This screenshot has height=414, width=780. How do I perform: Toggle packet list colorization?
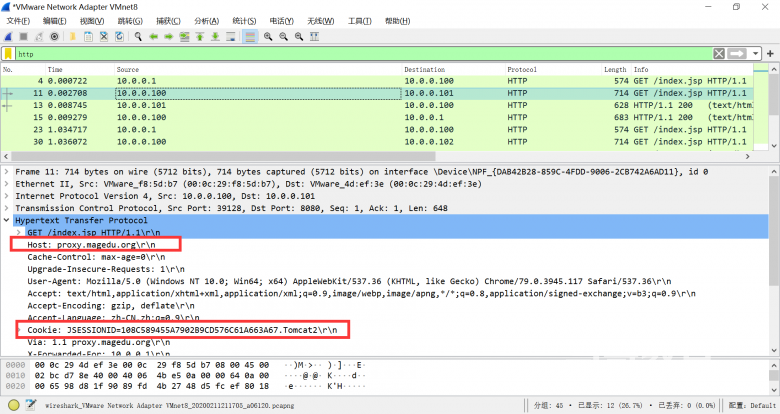[250, 36]
